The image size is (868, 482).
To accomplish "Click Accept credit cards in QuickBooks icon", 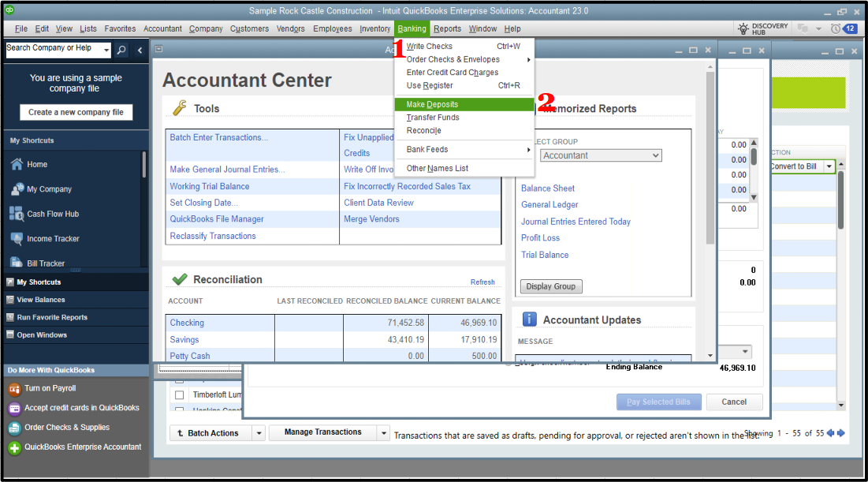I will (14, 409).
